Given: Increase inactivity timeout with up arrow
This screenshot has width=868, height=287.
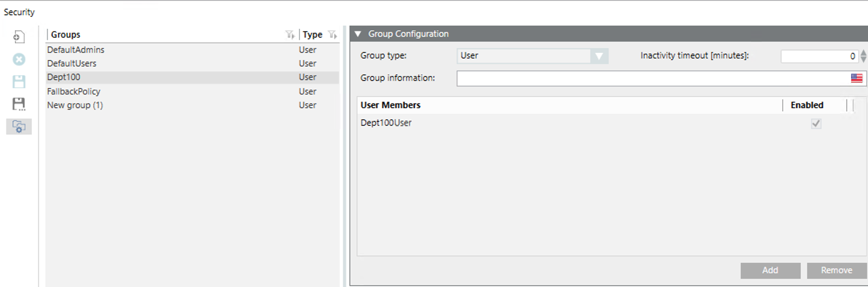Looking at the screenshot, I should (x=864, y=53).
